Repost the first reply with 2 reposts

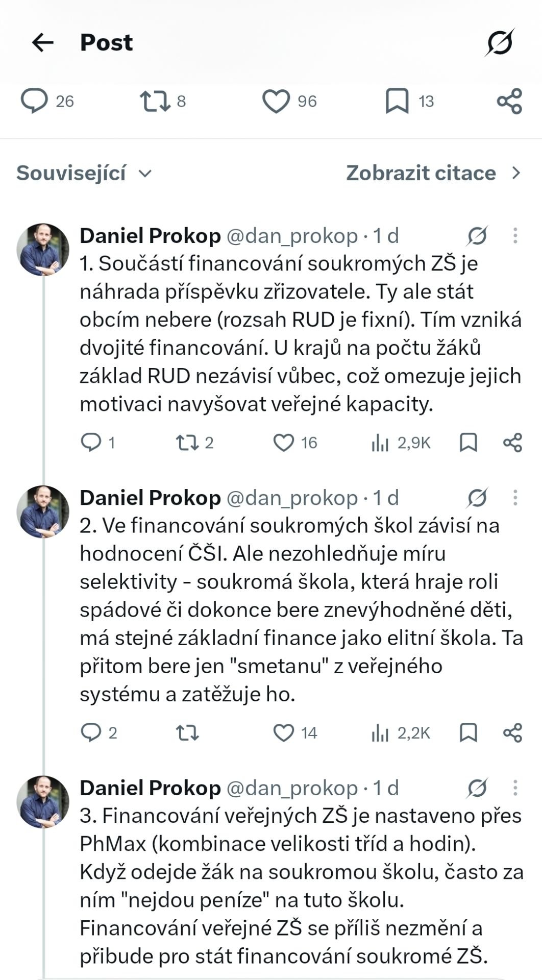pos(194,443)
